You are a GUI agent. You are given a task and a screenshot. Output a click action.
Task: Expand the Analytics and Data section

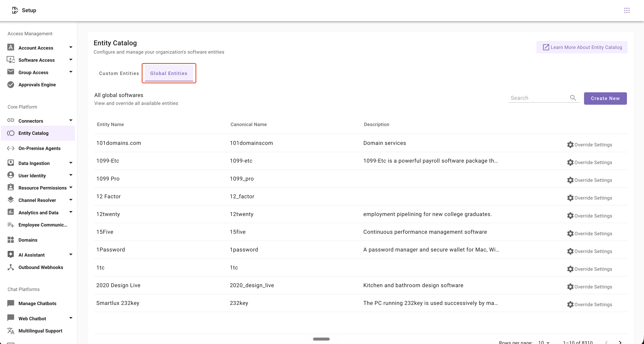(x=71, y=212)
